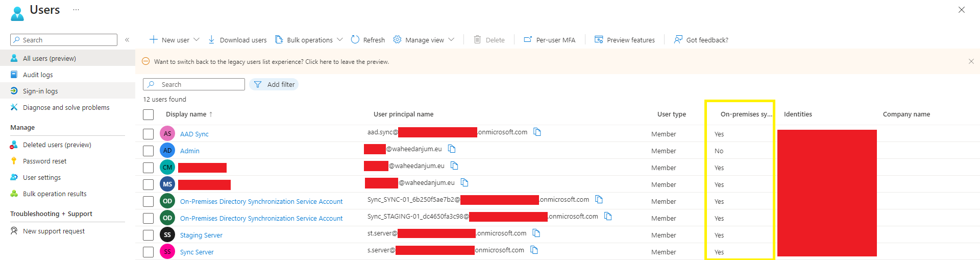Open Sign-in logs in the sidebar

click(67, 91)
